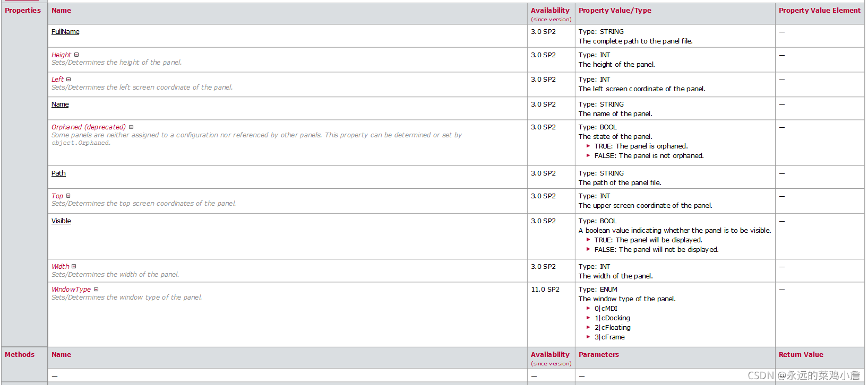Click the '3|cFrame' enum value
The width and height of the screenshot is (868, 385).
coord(609,337)
